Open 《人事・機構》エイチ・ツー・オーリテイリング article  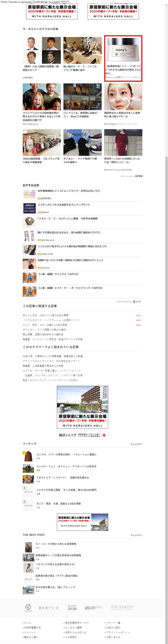[70, 288]
